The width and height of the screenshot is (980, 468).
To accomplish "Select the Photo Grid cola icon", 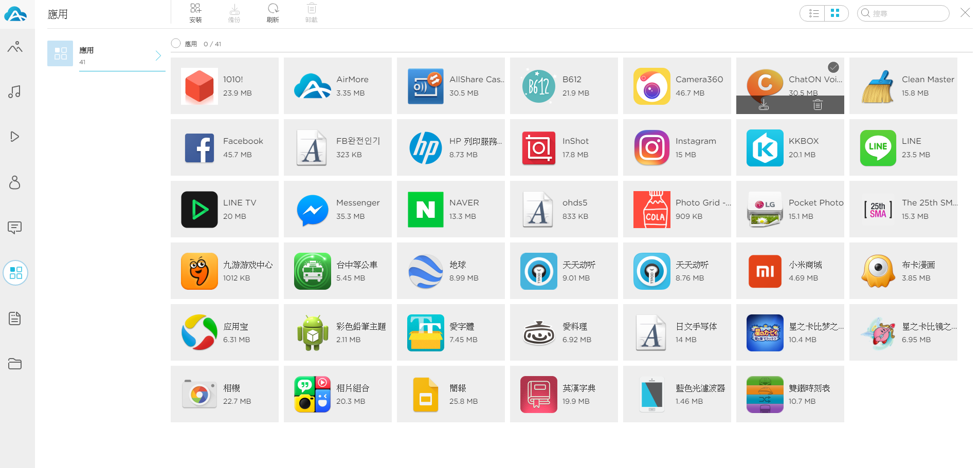I will click(x=652, y=210).
